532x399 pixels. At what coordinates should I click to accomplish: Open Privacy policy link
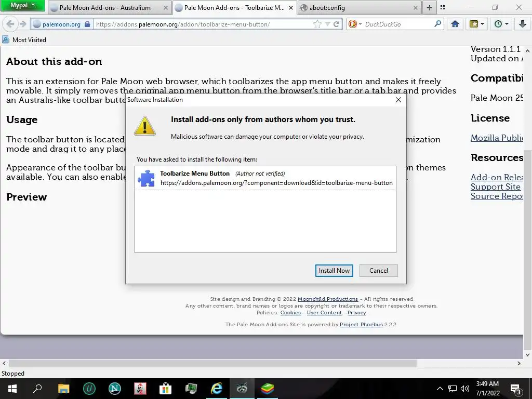[356, 312]
